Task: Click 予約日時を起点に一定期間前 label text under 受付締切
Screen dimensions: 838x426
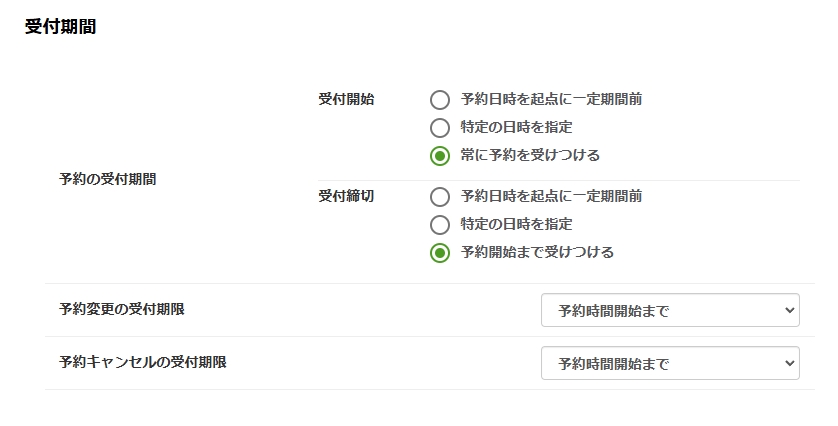Action: pos(551,196)
